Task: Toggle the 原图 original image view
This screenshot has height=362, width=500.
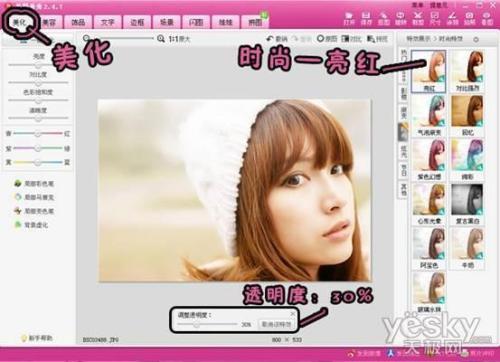Action: pos(327,39)
